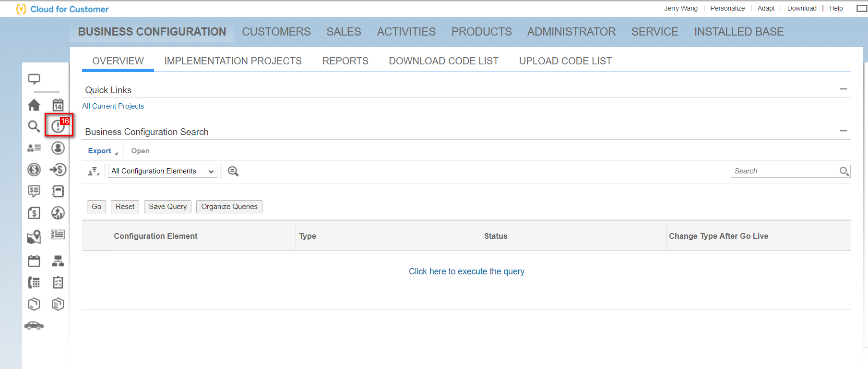
Task: Open the clipboard checklist icon
Action: 58,282
